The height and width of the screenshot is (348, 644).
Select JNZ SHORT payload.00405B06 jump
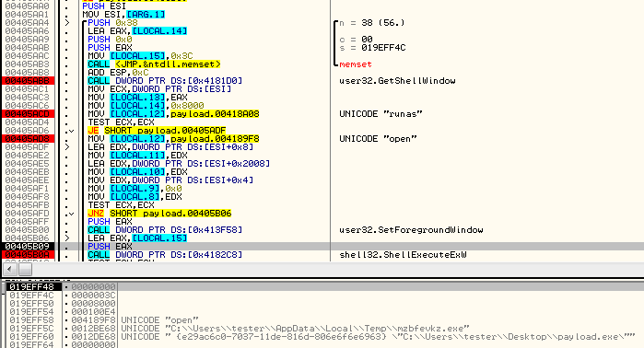click(159, 214)
